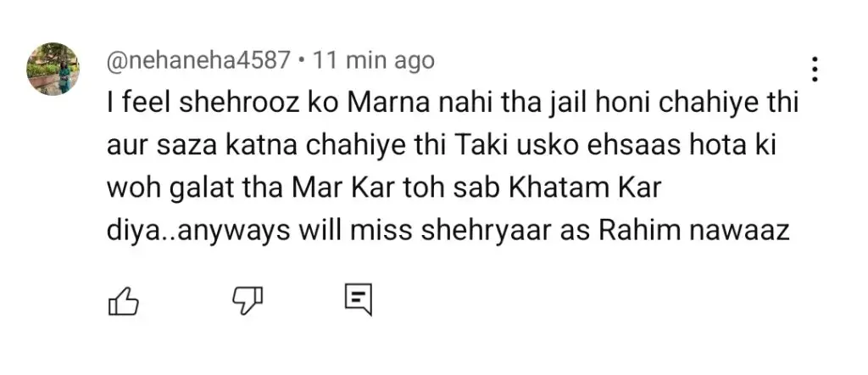Click the phrase "will miss" in the comment
Viewport: 868px width, 375px height.
click(357, 231)
